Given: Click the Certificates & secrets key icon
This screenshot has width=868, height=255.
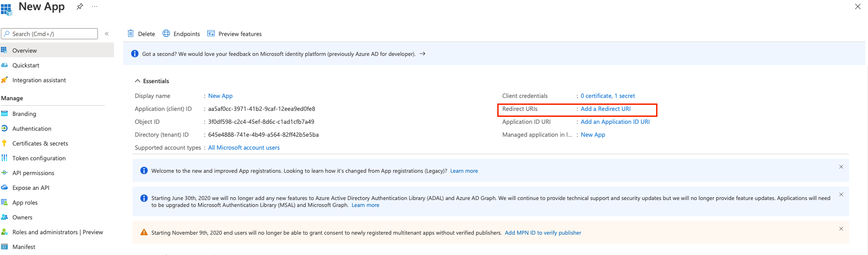Looking at the screenshot, I should [x=4, y=143].
